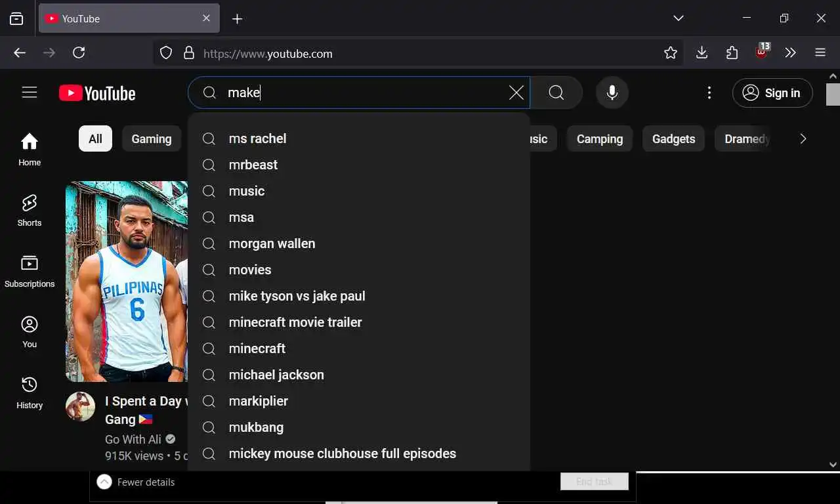The width and height of the screenshot is (840, 504).
Task: Click the tracking protection shield icon
Action: click(x=166, y=53)
